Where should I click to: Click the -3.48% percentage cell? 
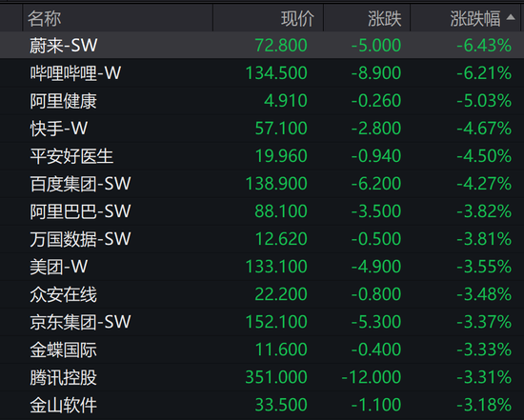click(x=484, y=294)
